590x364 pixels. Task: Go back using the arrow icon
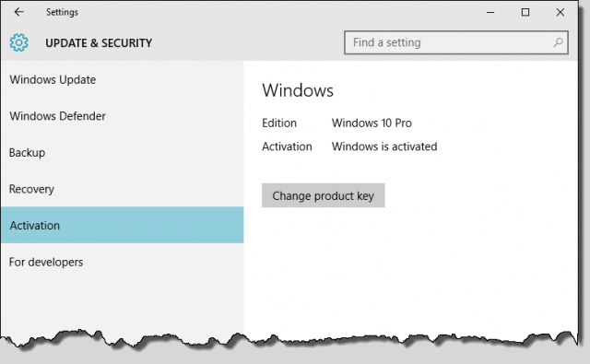pos(18,12)
